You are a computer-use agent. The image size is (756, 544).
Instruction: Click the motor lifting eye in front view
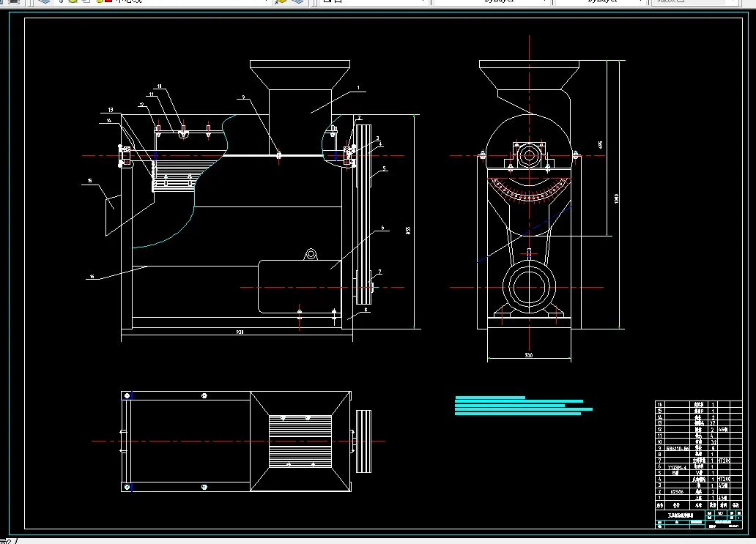(311, 254)
